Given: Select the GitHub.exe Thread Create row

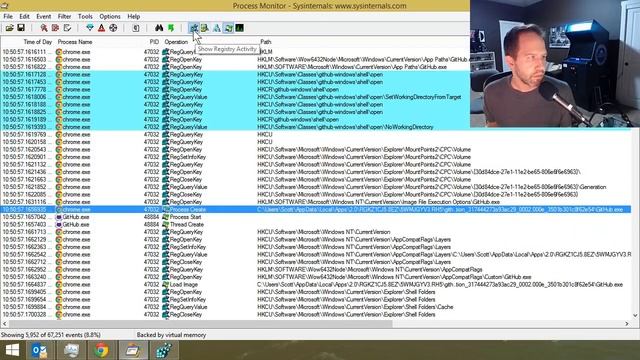Looking at the screenshot, I should (316, 224).
